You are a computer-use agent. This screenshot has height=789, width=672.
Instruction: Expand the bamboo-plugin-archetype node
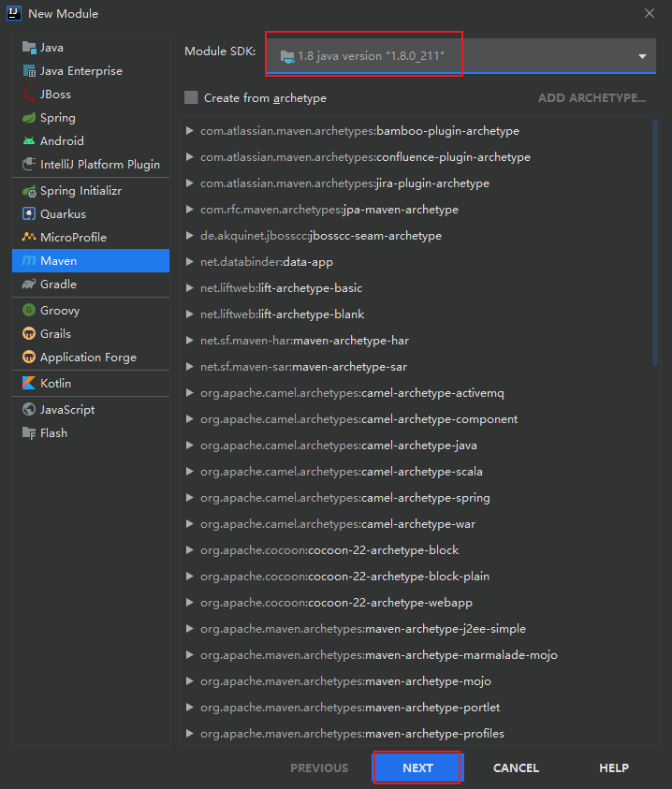190,131
